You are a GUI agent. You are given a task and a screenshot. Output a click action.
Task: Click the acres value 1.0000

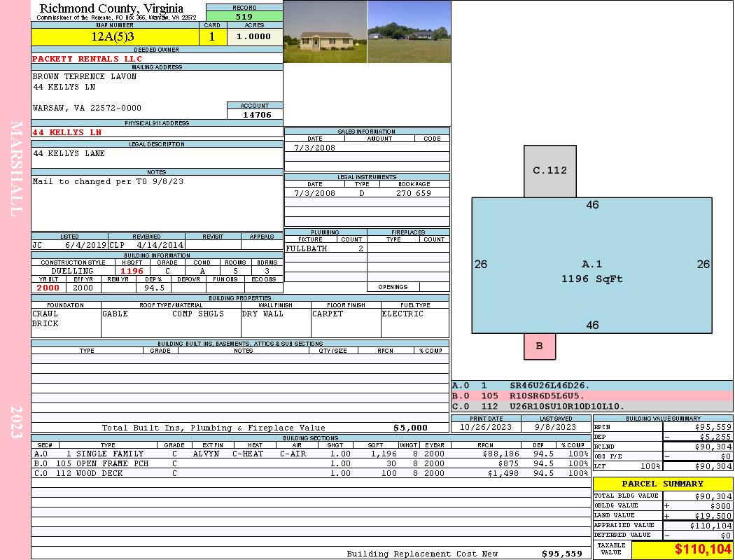pyautogui.click(x=254, y=37)
